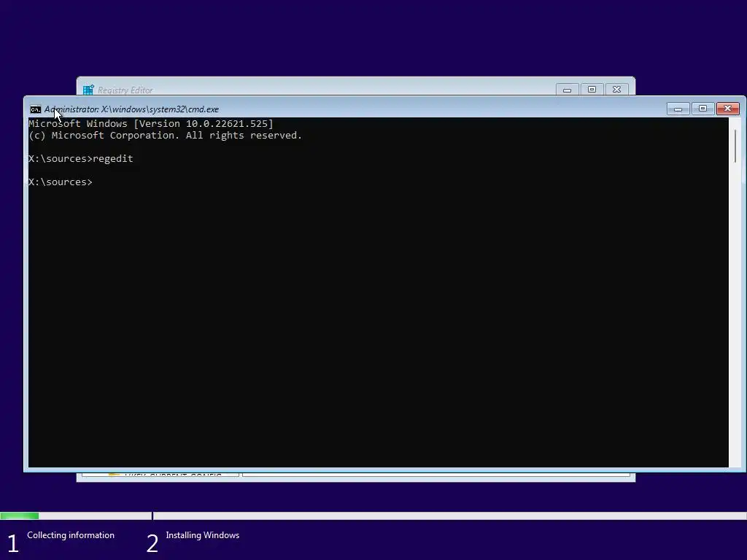This screenshot has height=560, width=747.
Task: Close the Registry Editor window behind
Action: (x=616, y=90)
